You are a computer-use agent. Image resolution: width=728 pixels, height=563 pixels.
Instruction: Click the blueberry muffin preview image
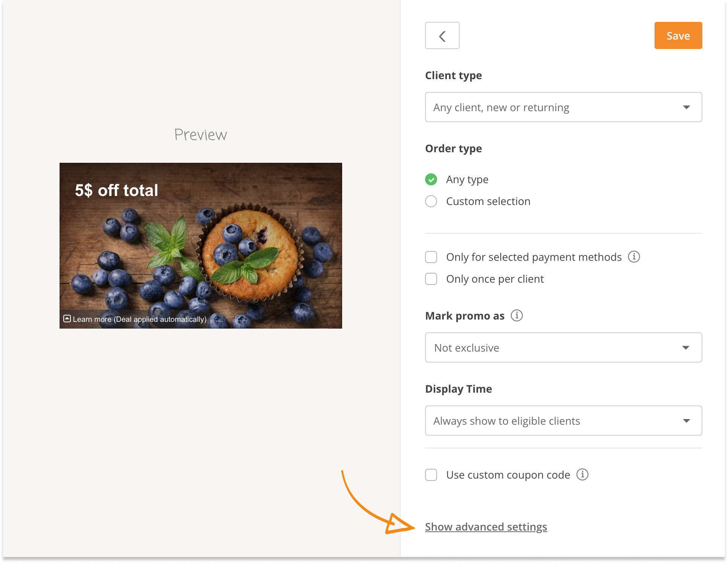200,245
